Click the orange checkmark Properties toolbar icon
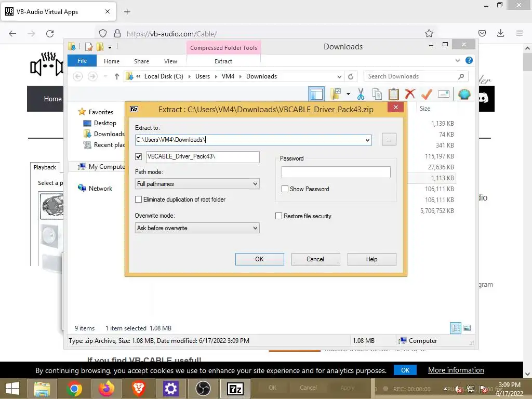 [427, 94]
